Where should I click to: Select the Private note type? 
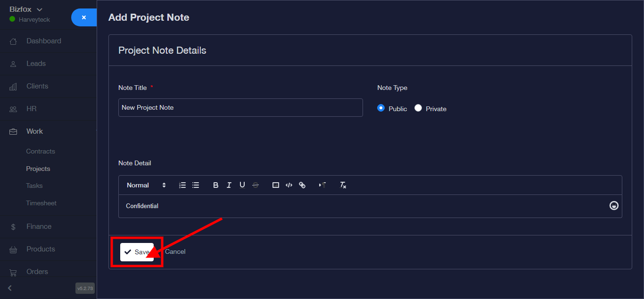point(418,108)
